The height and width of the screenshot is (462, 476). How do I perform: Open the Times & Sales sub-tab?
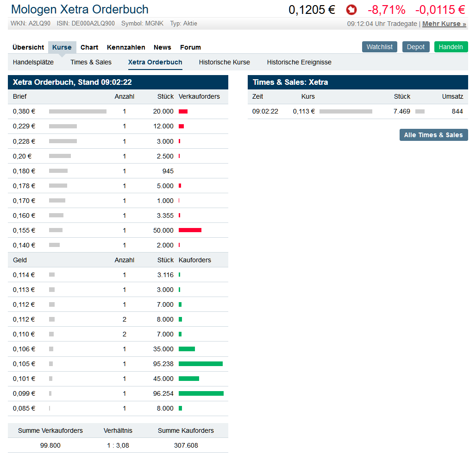[x=91, y=62]
